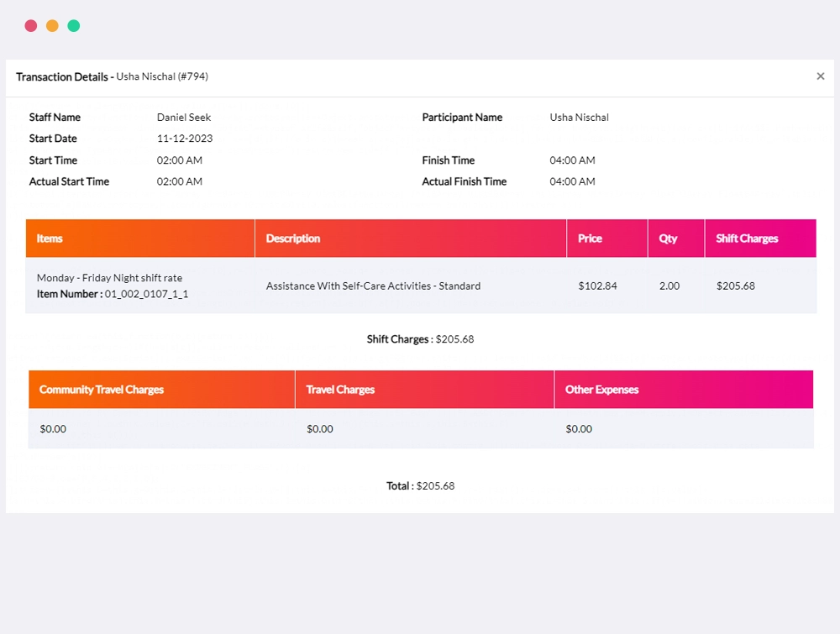Click the green window dot
The image size is (840, 634).
click(73, 26)
